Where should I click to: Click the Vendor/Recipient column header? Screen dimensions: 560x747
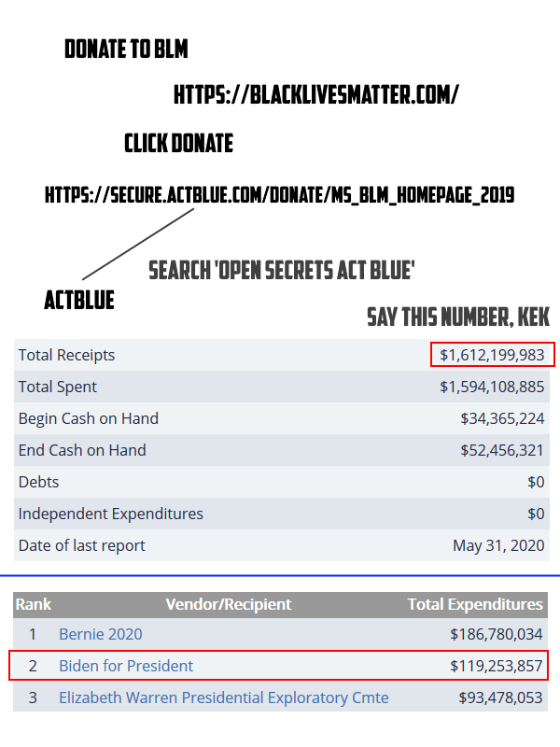tap(229, 604)
